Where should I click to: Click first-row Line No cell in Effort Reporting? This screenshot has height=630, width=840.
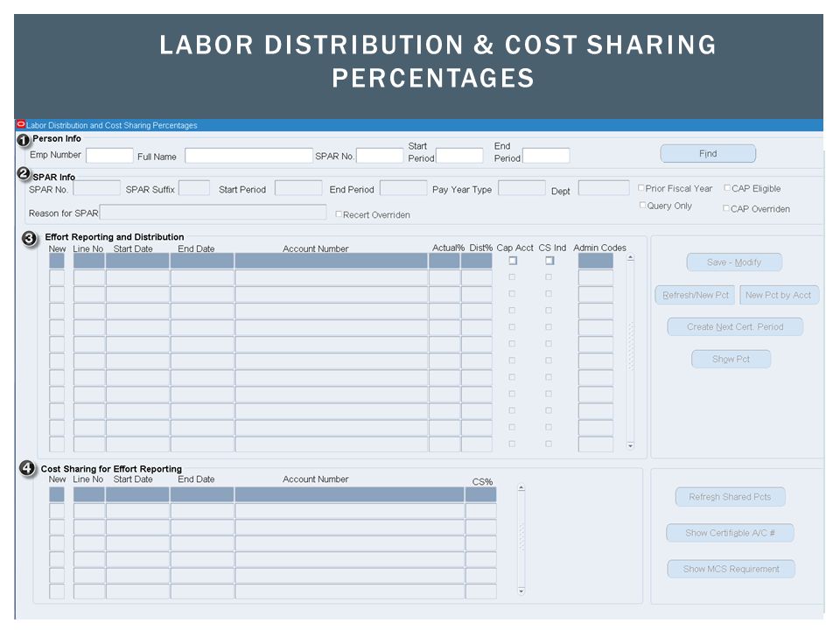click(x=89, y=261)
